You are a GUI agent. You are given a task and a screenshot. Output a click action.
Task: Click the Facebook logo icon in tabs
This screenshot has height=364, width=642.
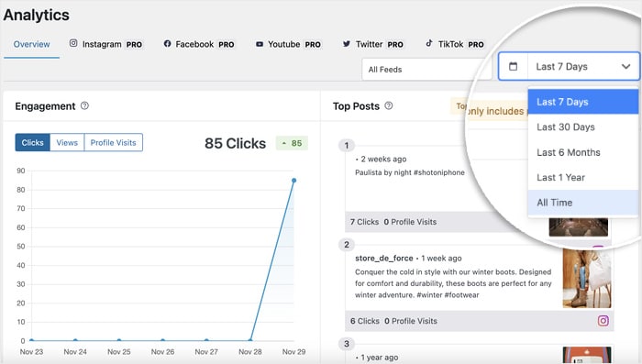click(167, 43)
